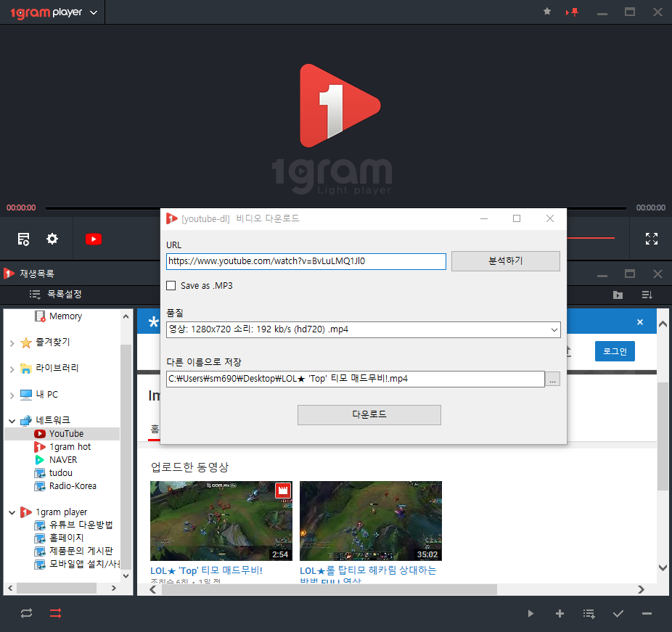Image resolution: width=672 pixels, height=632 pixels.
Task: Select tudou tree item
Action: coord(60,473)
